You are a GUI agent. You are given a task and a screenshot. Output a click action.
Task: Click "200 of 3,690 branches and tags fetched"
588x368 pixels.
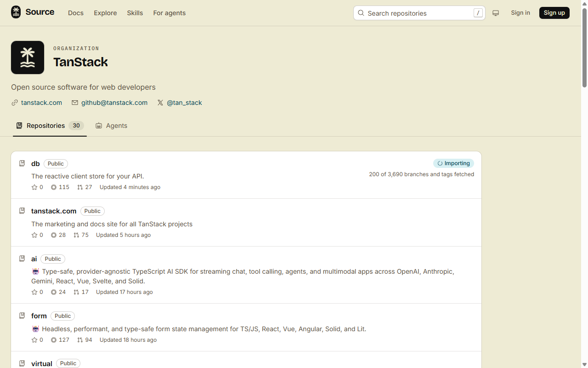click(x=421, y=174)
